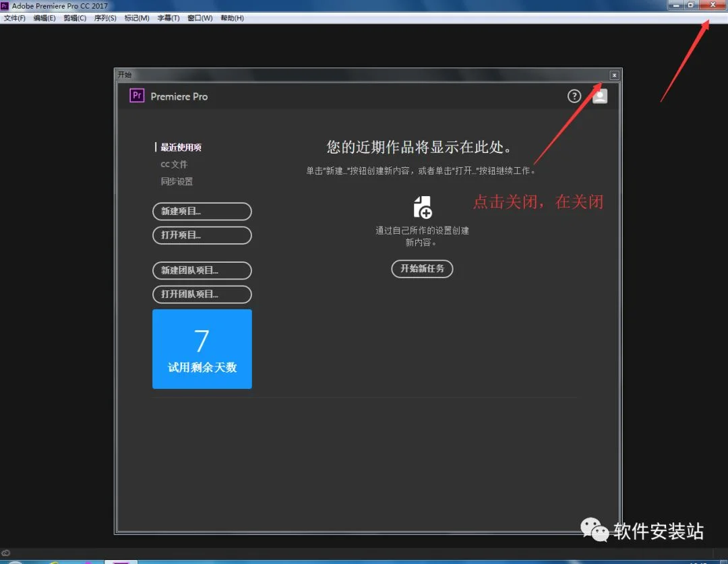Select CC文件 in the sidebar
The height and width of the screenshot is (564, 728).
click(x=174, y=164)
